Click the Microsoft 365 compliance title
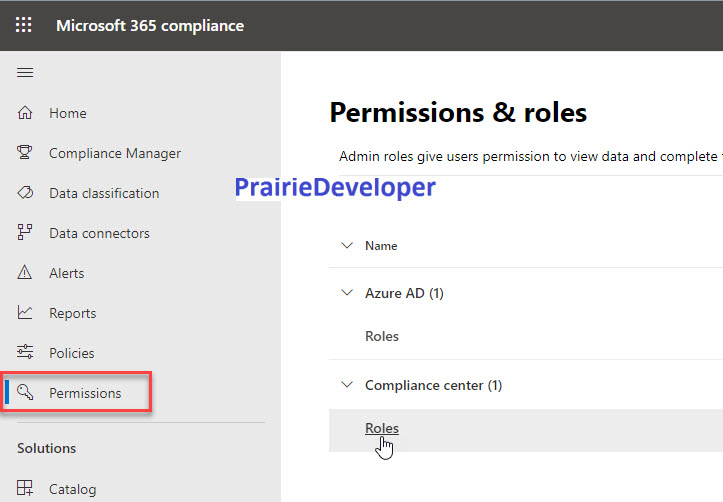The image size is (723, 502). tap(150, 26)
